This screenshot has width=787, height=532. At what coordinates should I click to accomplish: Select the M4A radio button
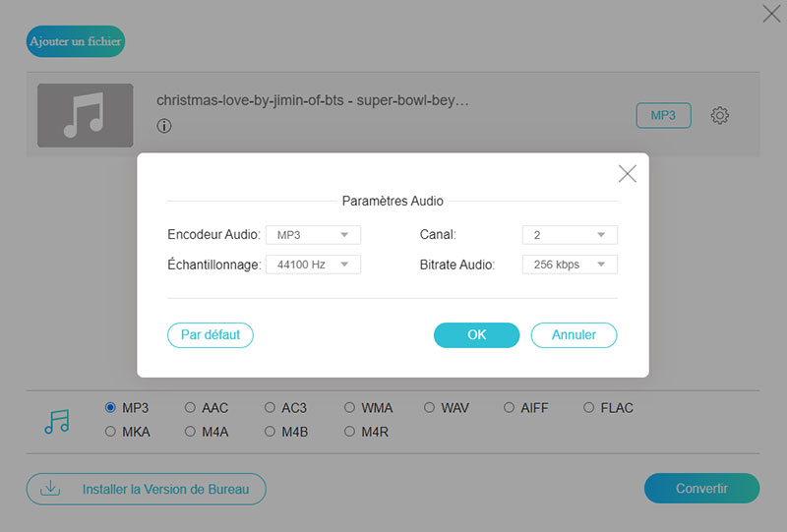coord(191,432)
